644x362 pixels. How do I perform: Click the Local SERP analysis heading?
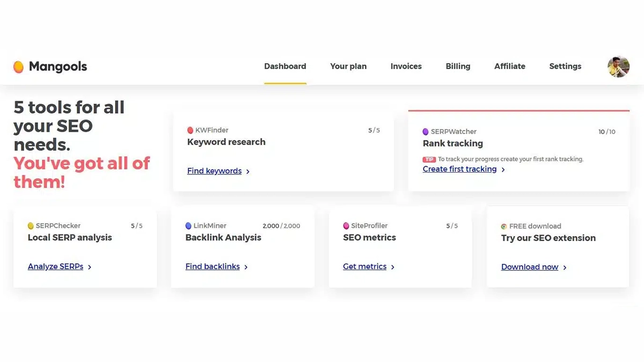tap(70, 238)
